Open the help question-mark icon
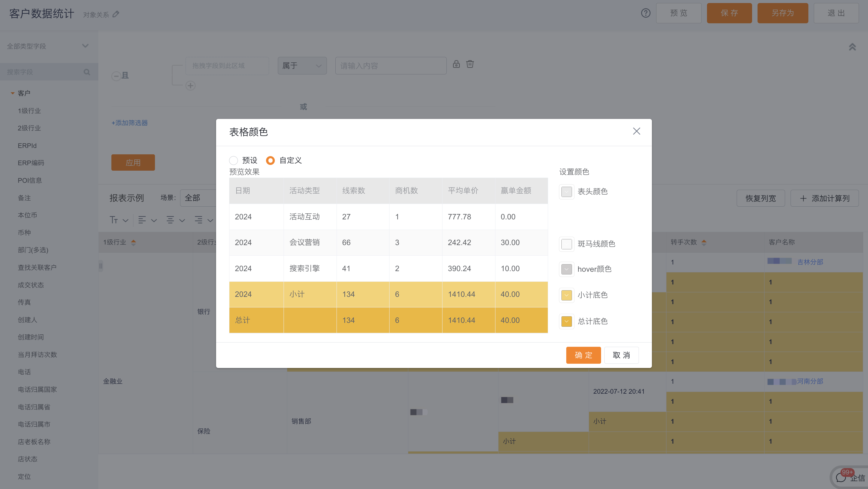868x489 pixels. pyautogui.click(x=646, y=13)
